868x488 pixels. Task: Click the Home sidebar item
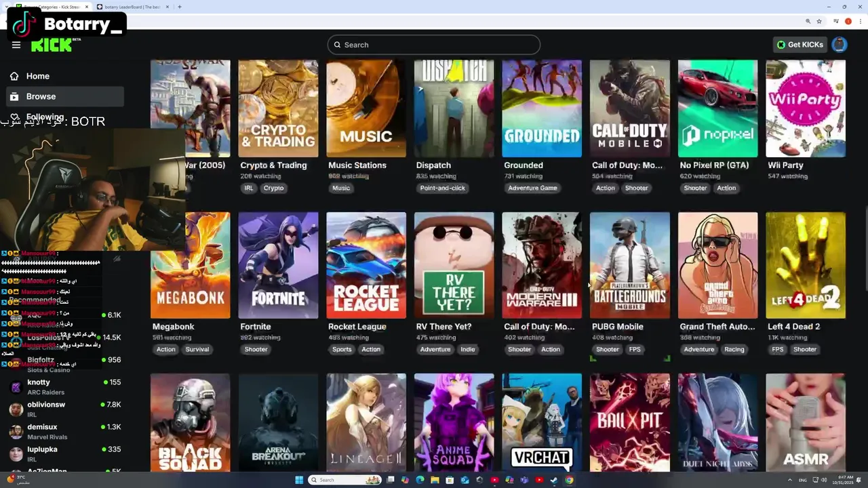(64, 76)
